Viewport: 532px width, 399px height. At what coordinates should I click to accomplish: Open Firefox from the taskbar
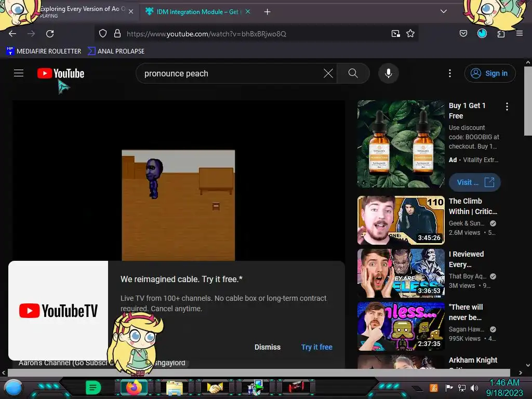coord(134,388)
